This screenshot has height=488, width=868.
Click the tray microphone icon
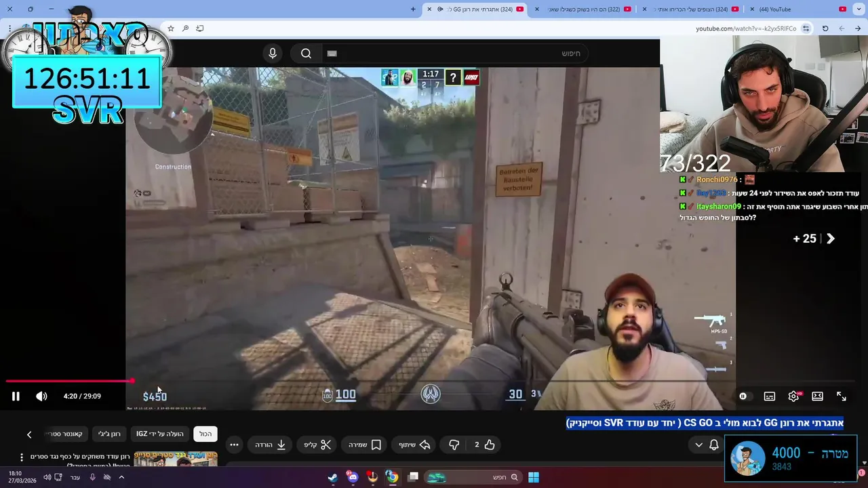click(92, 477)
